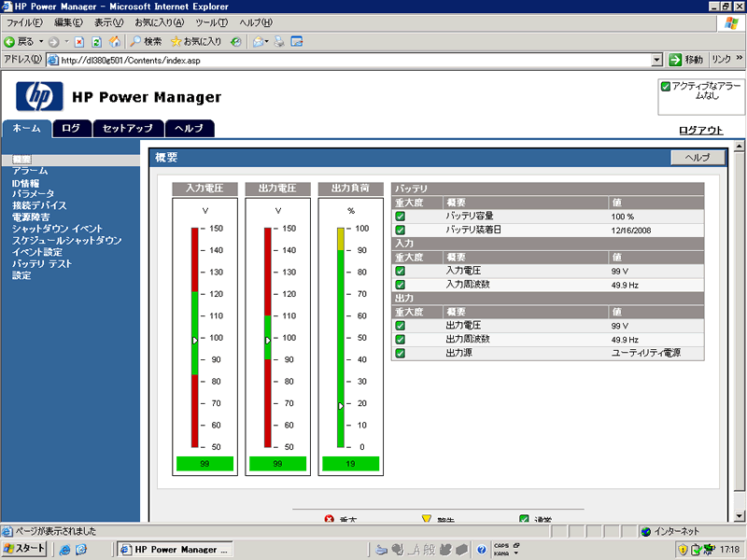Open the セットアップ tab
This screenshot has height=560, width=747.
pyautogui.click(x=127, y=129)
